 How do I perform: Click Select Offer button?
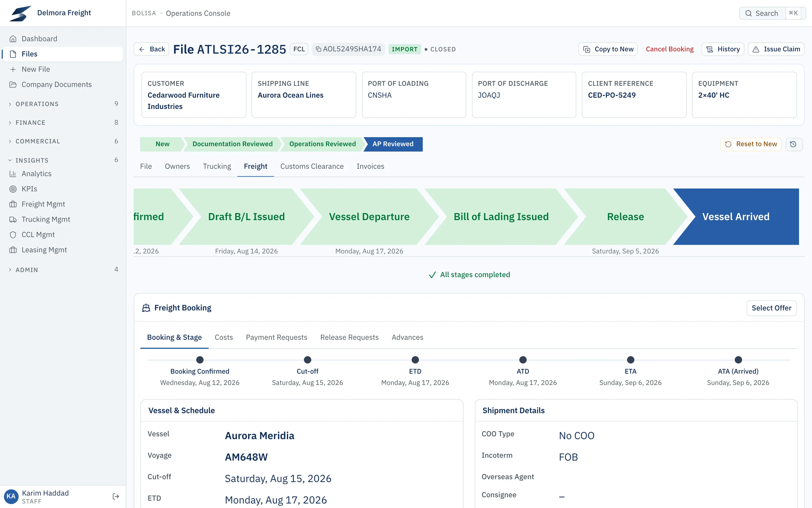coord(771,308)
